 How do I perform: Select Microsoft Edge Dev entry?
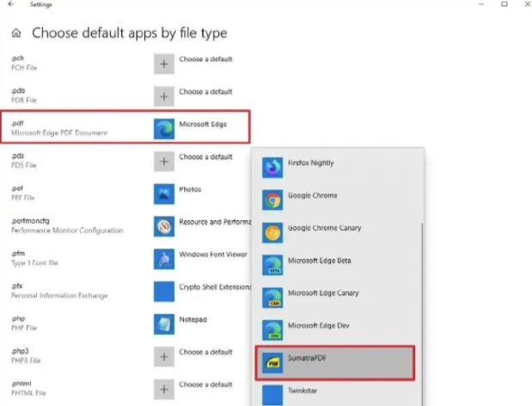336,330
